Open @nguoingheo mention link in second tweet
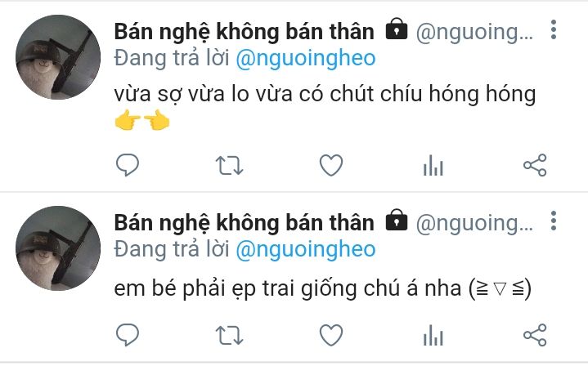 click(306, 250)
